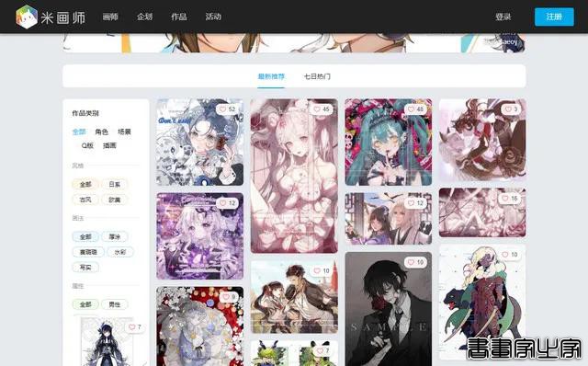Select the 写实 technique filter
The height and width of the screenshot is (366, 588).
point(85,268)
